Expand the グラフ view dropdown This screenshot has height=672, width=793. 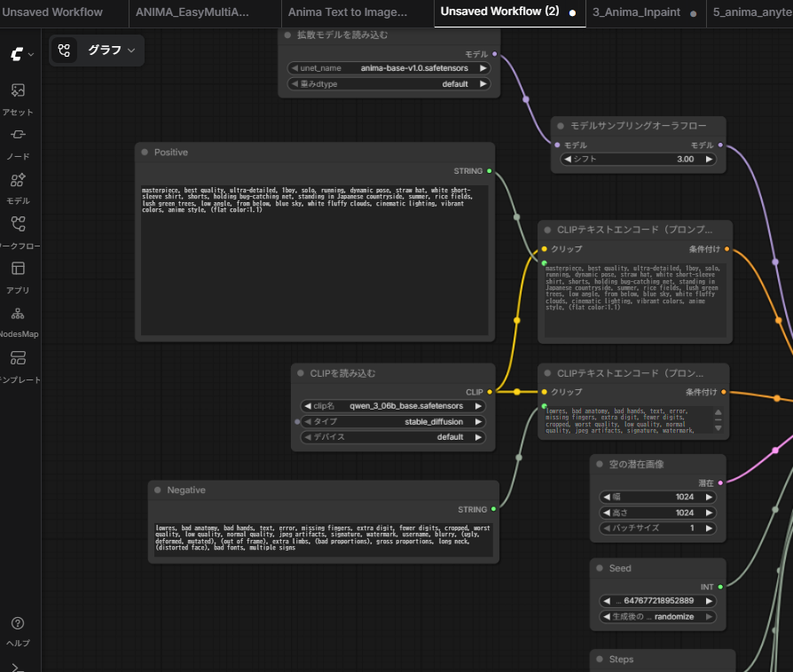112,50
